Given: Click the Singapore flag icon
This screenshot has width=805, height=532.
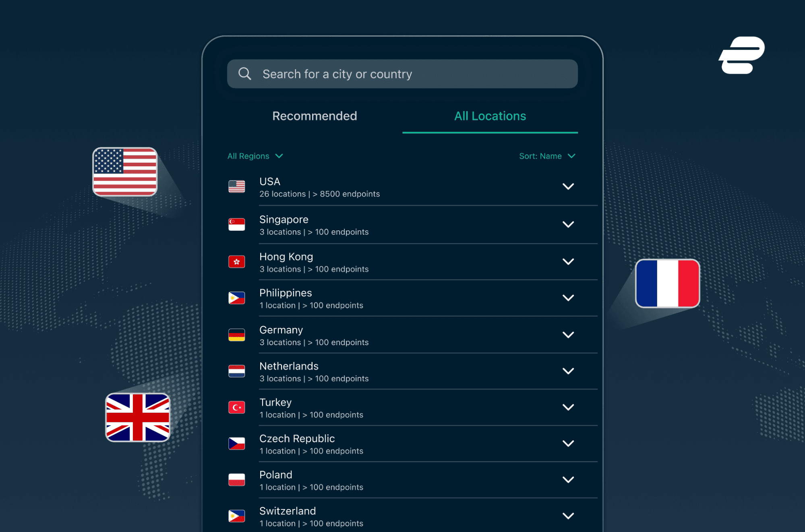Looking at the screenshot, I should point(236,224).
